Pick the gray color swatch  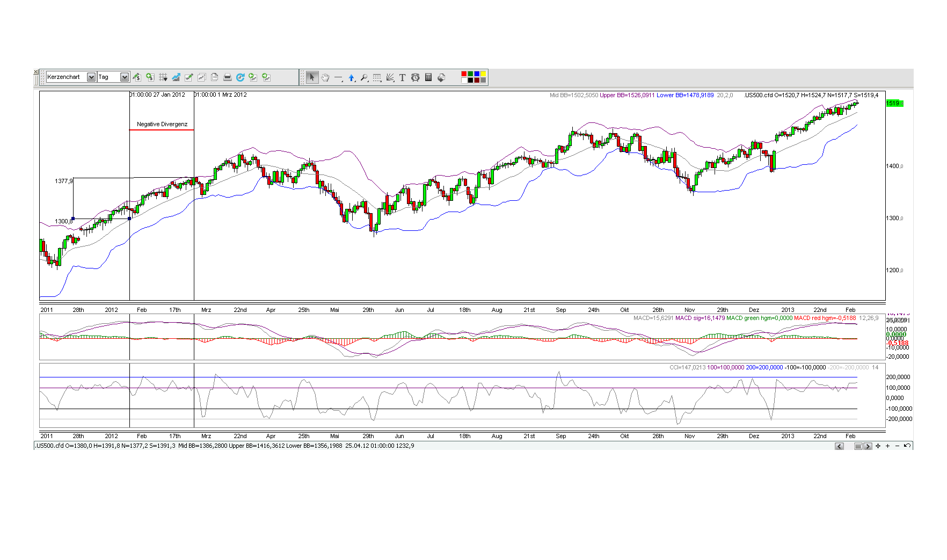[x=484, y=81]
